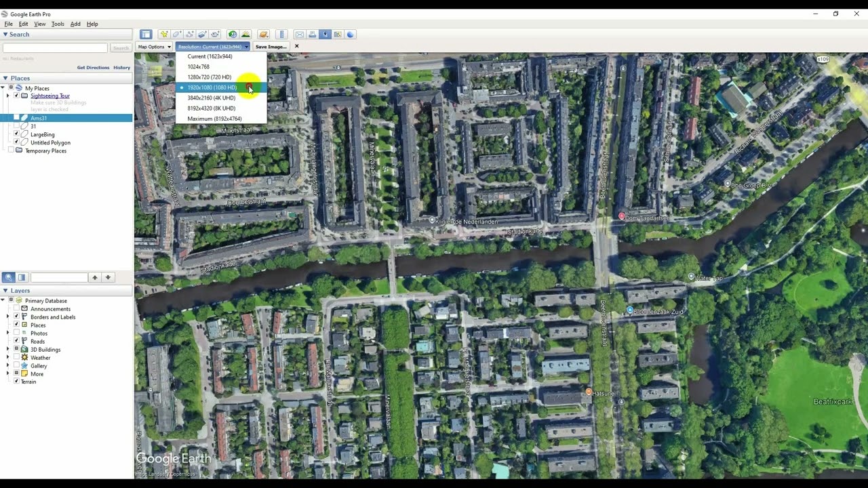The image size is (868, 488).
Task: Choose 1024x768 resolution option
Action: click(221, 66)
